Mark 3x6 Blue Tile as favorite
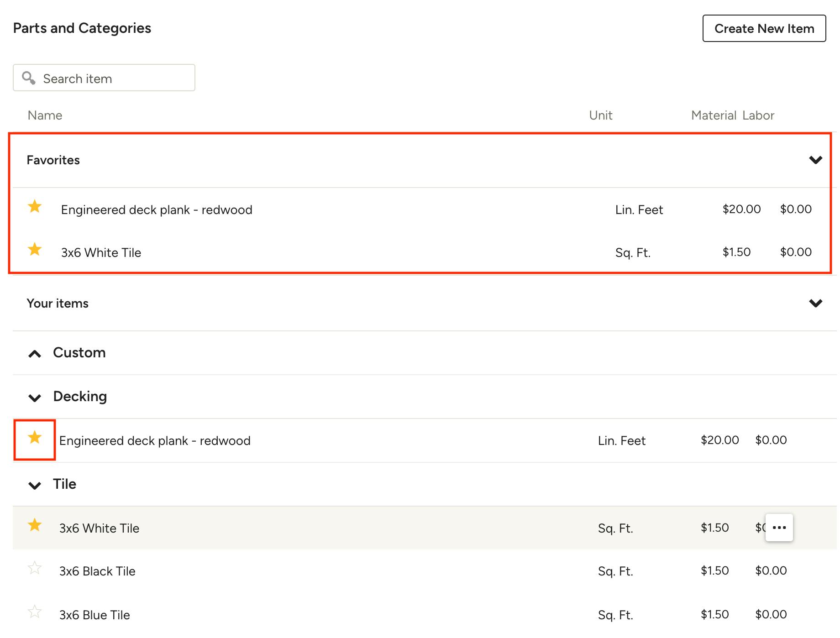This screenshot has height=638, width=840. 35,612
